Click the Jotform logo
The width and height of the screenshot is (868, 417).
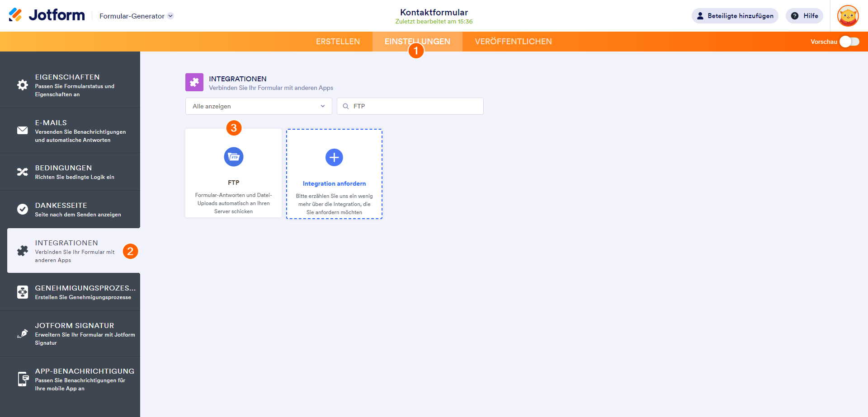click(x=47, y=15)
